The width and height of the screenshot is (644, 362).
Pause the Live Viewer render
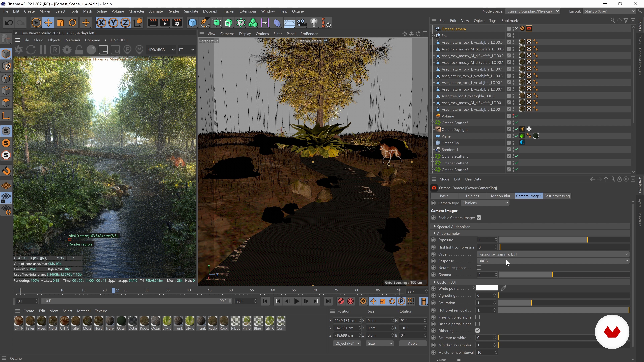(x=43, y=50)
